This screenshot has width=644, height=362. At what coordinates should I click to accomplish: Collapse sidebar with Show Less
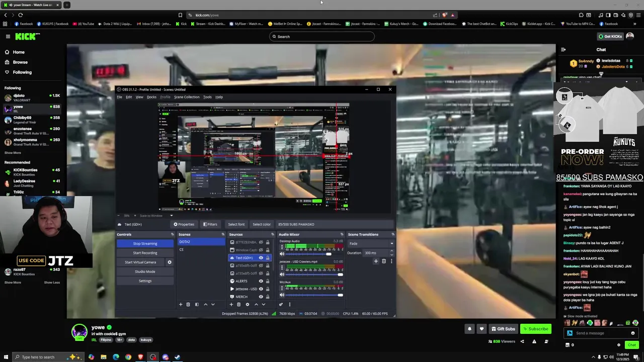(x=52, y=283)
